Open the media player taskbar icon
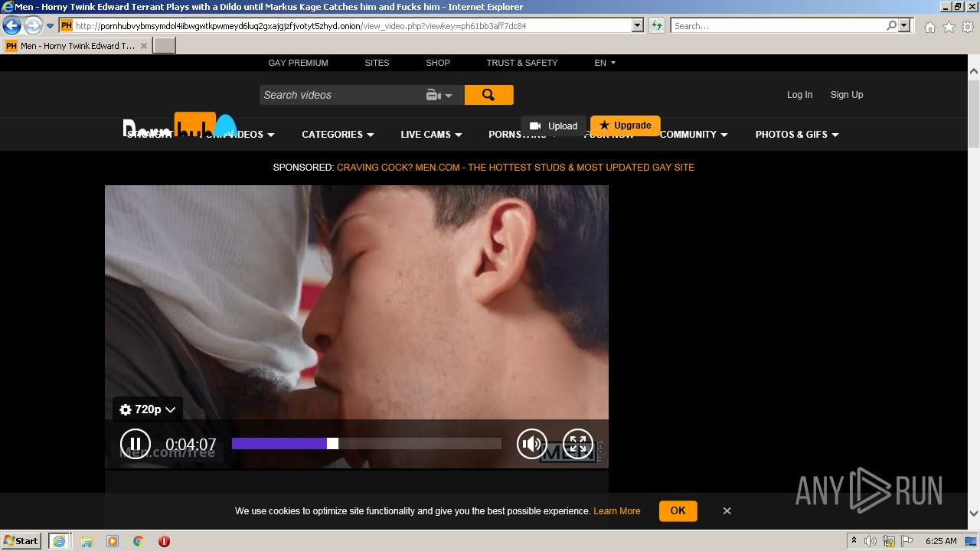 coord(113,541)
